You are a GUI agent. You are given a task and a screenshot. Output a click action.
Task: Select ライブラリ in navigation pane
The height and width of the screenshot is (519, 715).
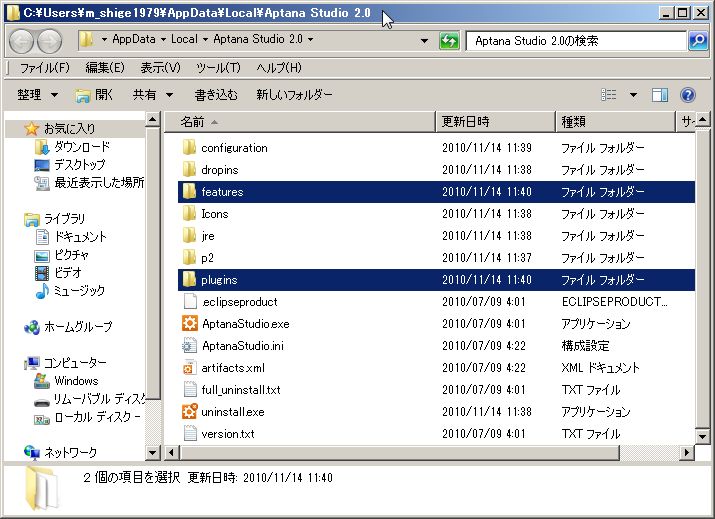[x=64, y=219]
